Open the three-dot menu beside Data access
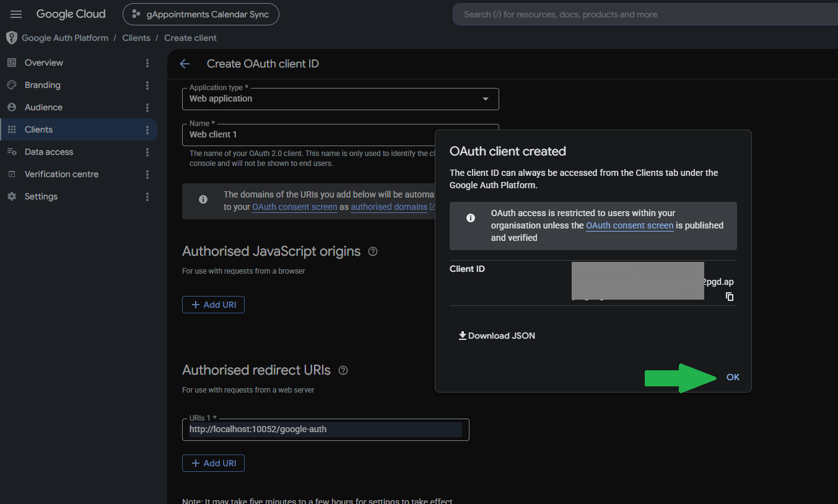838x504 pixels. point(147,152)
